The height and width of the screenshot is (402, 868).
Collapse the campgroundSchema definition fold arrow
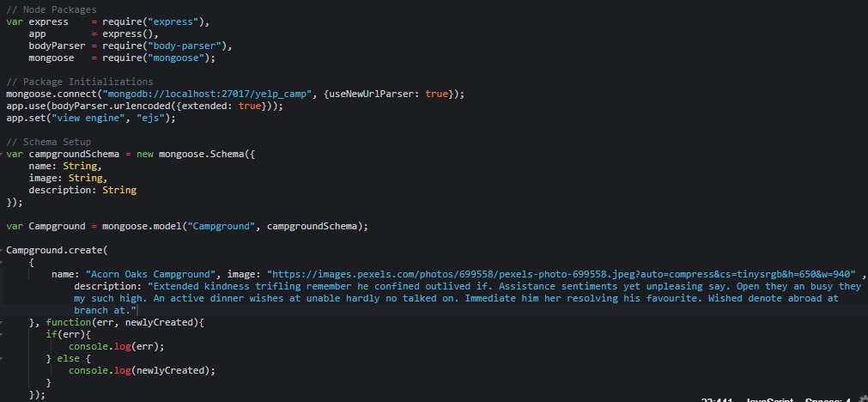(x=3, y=154)
